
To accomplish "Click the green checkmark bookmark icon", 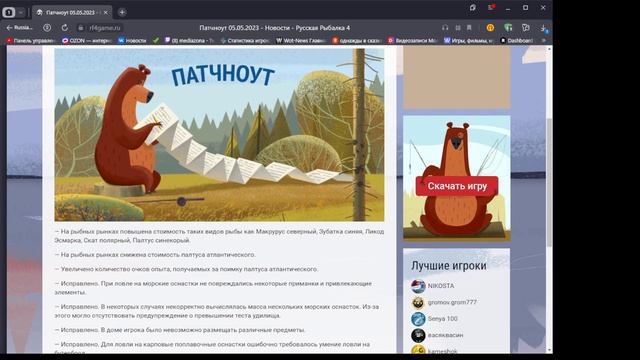I will pos(156,40).
